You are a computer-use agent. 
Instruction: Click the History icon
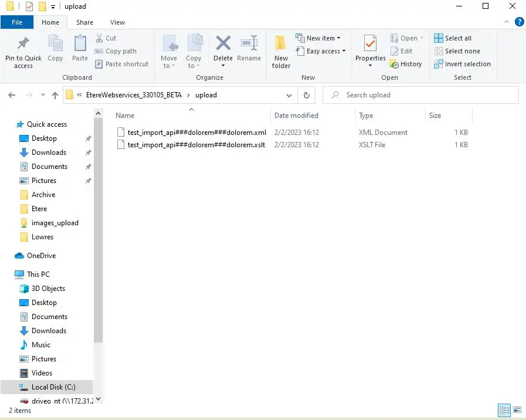pos(405,64)
